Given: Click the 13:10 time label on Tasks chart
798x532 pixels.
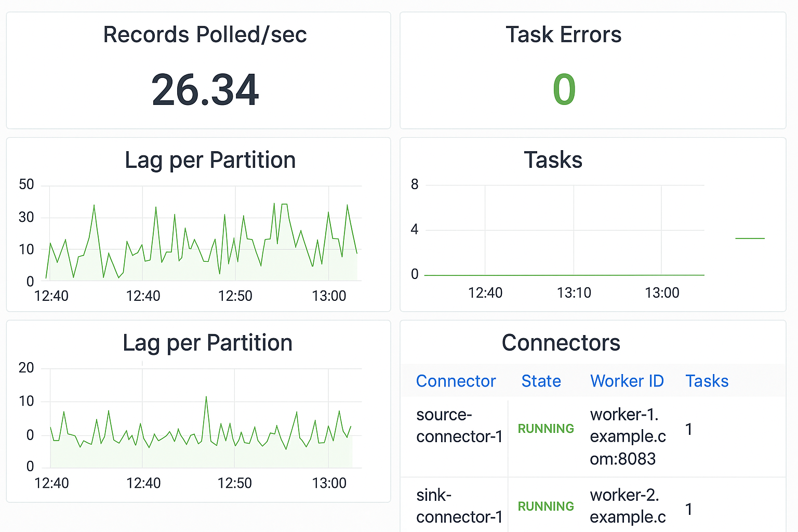Looking at the screenshot, I should point(574,293).
